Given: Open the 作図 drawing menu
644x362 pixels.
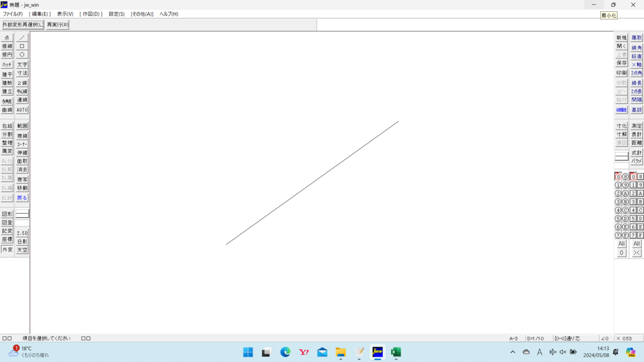Looking at the screenshot, I should [90, 13].
